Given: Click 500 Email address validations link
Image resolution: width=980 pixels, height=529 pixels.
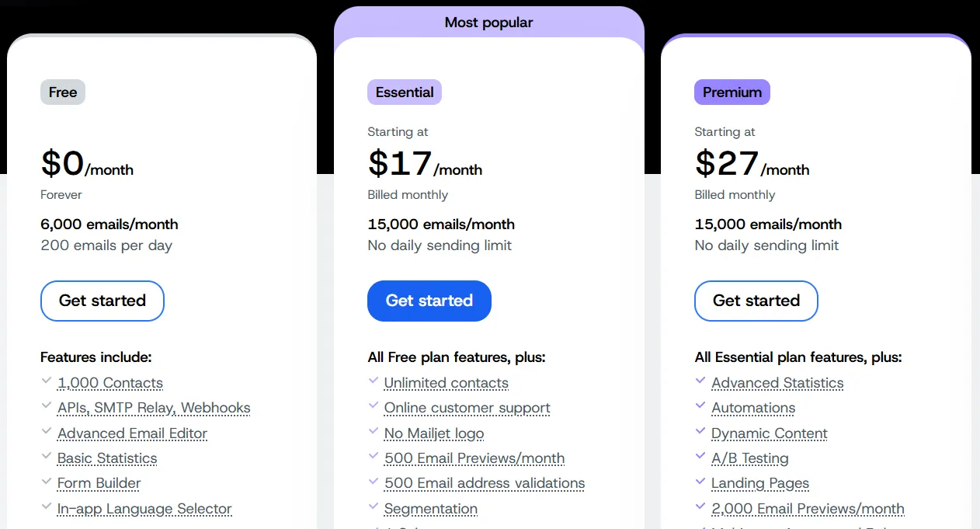Looking at the screenshot, I should (x=484, y=483).
